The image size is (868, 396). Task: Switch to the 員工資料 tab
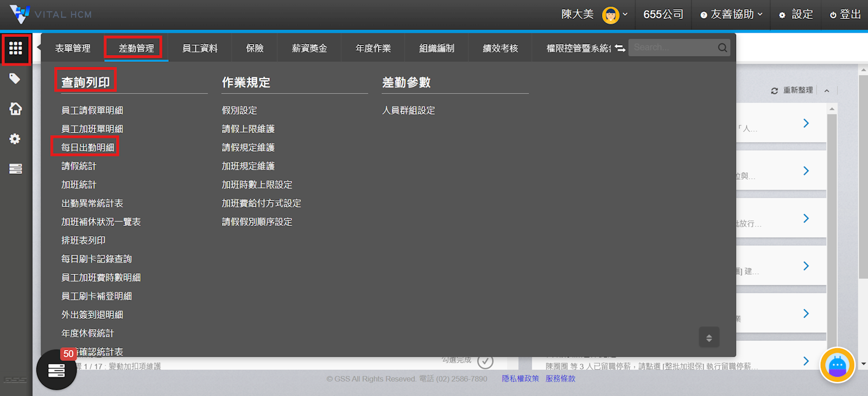tap(200, 48)
